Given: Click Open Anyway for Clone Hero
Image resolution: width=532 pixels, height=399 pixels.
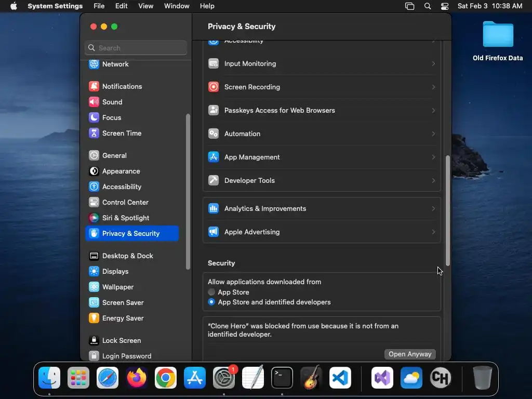Looking at the screenshot, I should (x=410, y=354).
